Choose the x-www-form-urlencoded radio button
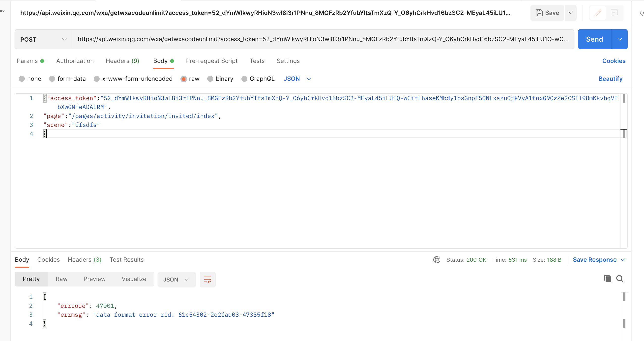 pos(97,79)
